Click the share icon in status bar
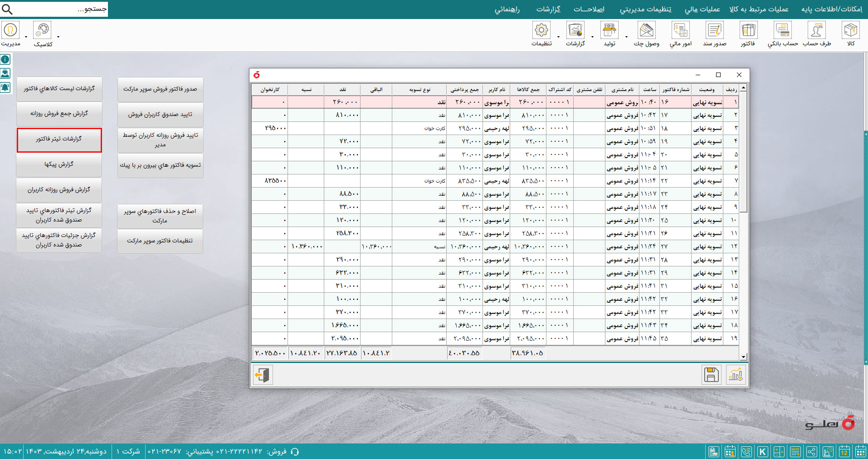This screenshot has height=459, width=868. (x=812, y=451)
